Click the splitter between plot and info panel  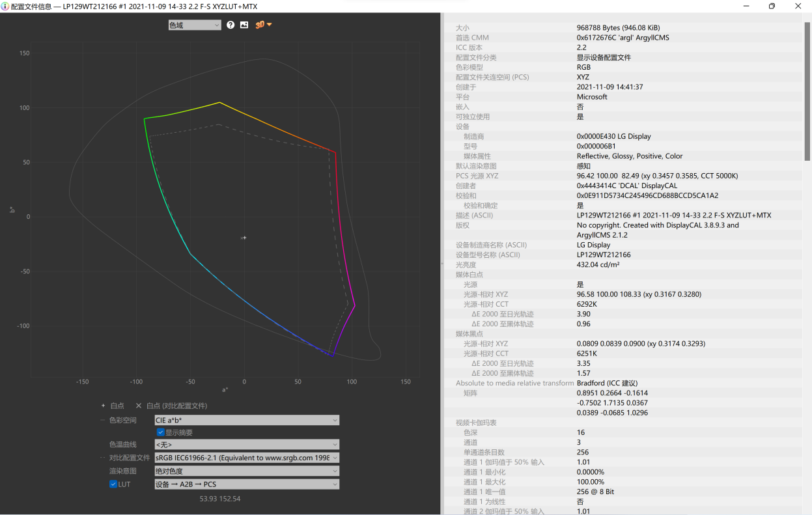click(442, 264)
